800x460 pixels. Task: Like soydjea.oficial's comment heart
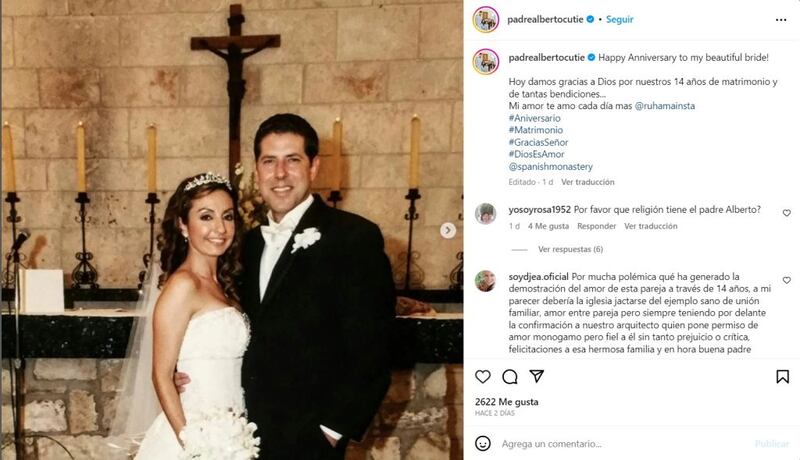tap(787, 280)
